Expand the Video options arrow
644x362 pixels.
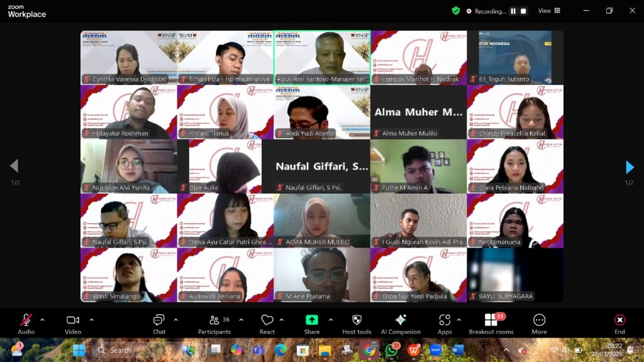(x=91, y=320)
